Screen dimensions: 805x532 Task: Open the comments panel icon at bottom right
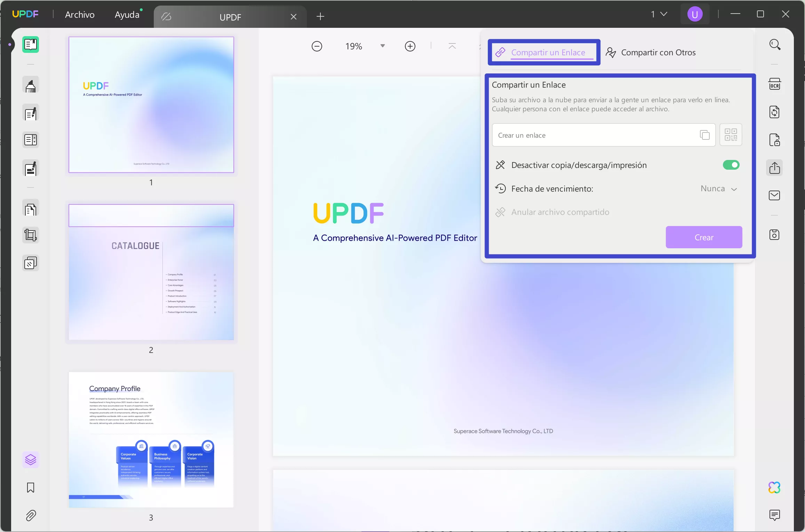tap(775, 515)
